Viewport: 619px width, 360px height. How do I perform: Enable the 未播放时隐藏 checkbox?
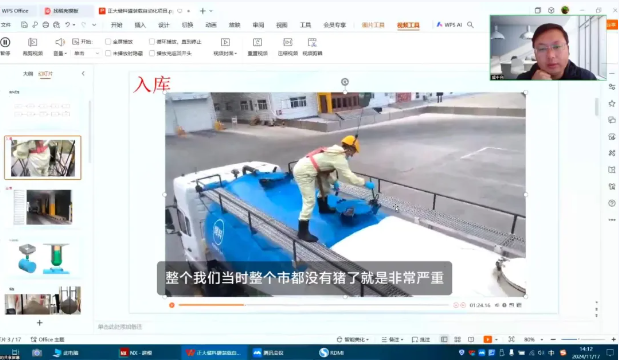108,53
